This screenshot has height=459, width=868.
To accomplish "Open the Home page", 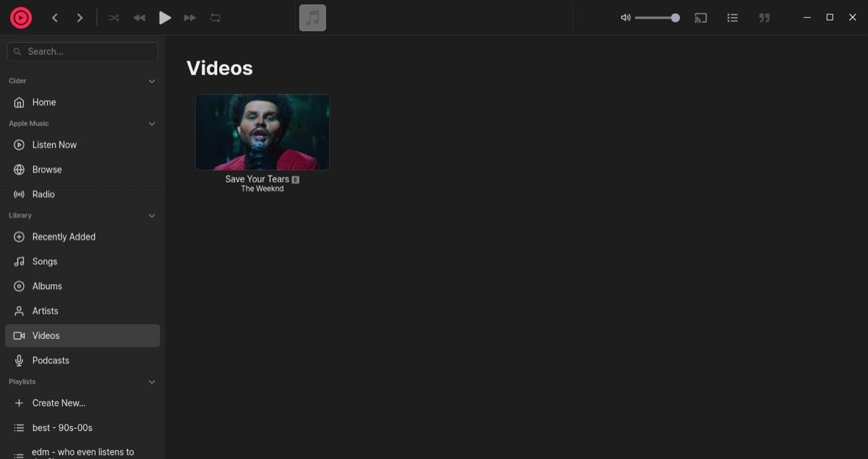I will 82,103.
